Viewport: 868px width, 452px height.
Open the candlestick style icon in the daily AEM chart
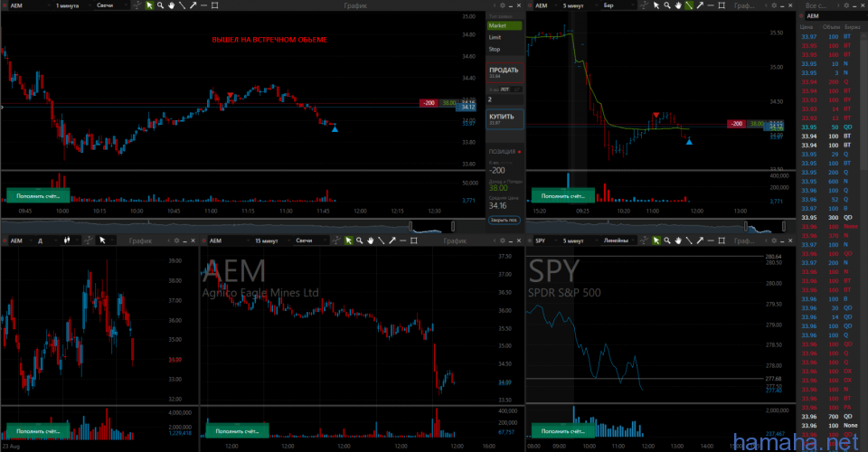68,240
